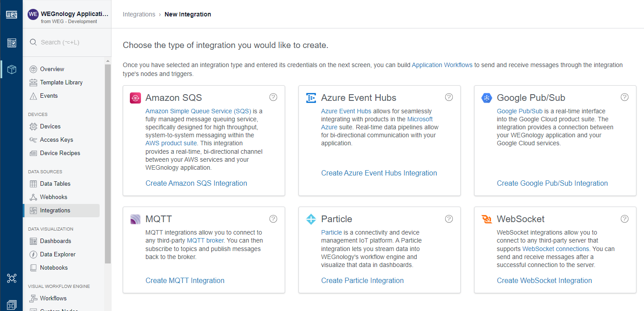Click the Amazon SQS logo icon
Image resolution: width=644 pixels, height=311 pixels.
point(135,98)
